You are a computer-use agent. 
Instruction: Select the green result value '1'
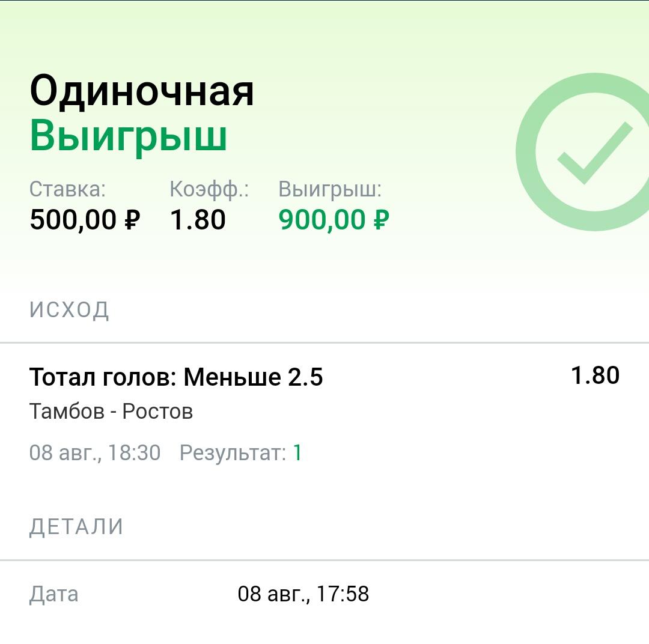(297, 453)
